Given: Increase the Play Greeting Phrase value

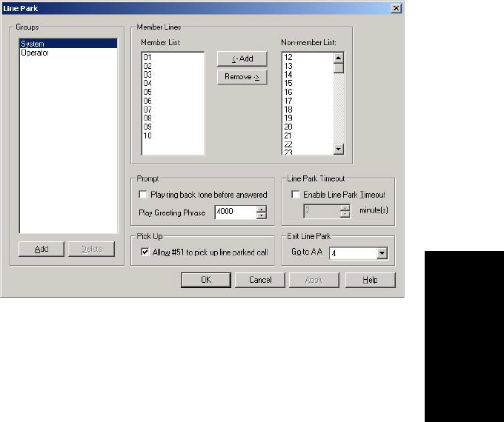Looking at the screenshot, I should [262, 209].
